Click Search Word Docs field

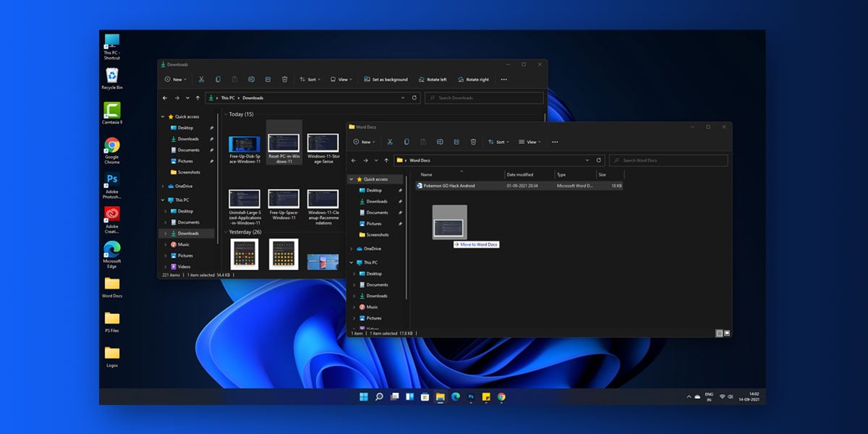[x=669, y=161]
